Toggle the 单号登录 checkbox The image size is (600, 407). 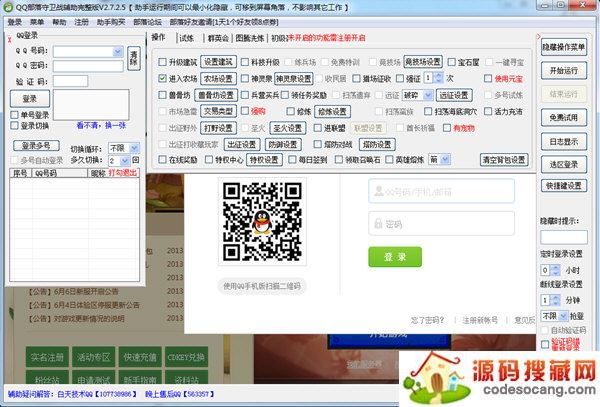pyautogui.click(x=15, y=115)
